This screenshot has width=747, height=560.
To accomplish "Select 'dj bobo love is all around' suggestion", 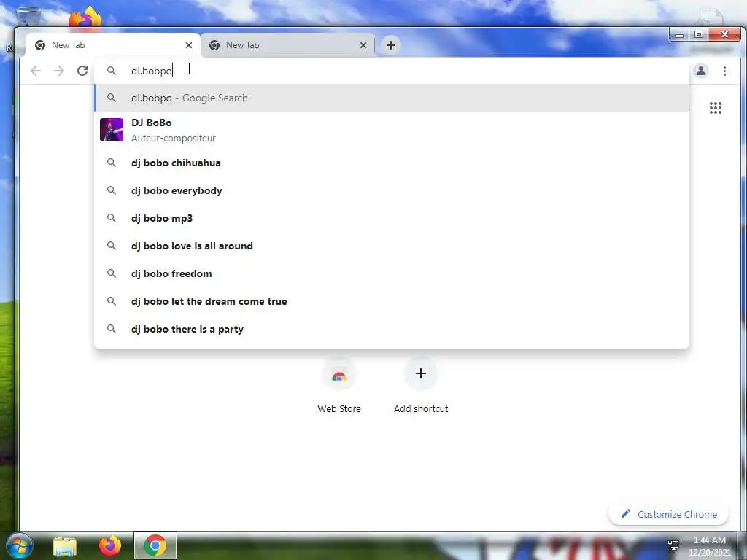I will tap(392, 246).
